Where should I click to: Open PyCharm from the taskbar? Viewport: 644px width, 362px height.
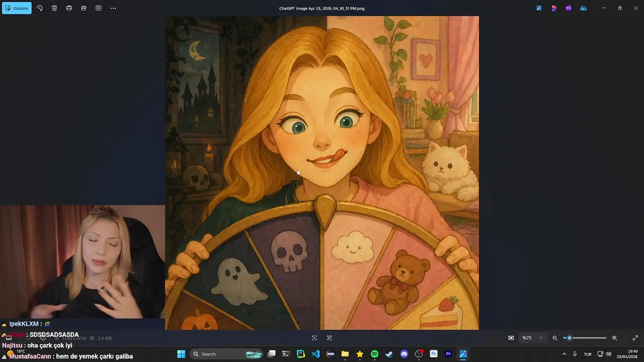(301, 354)
